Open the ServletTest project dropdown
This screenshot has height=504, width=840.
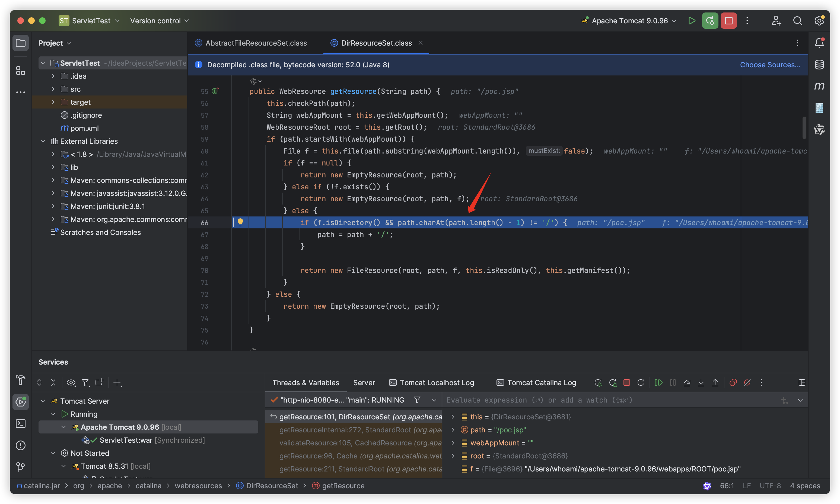tap(90, 21)
